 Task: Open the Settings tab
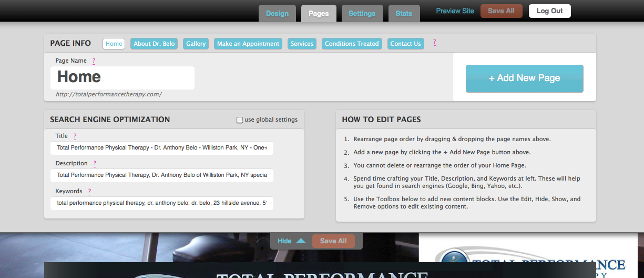(x=362, y=13)
